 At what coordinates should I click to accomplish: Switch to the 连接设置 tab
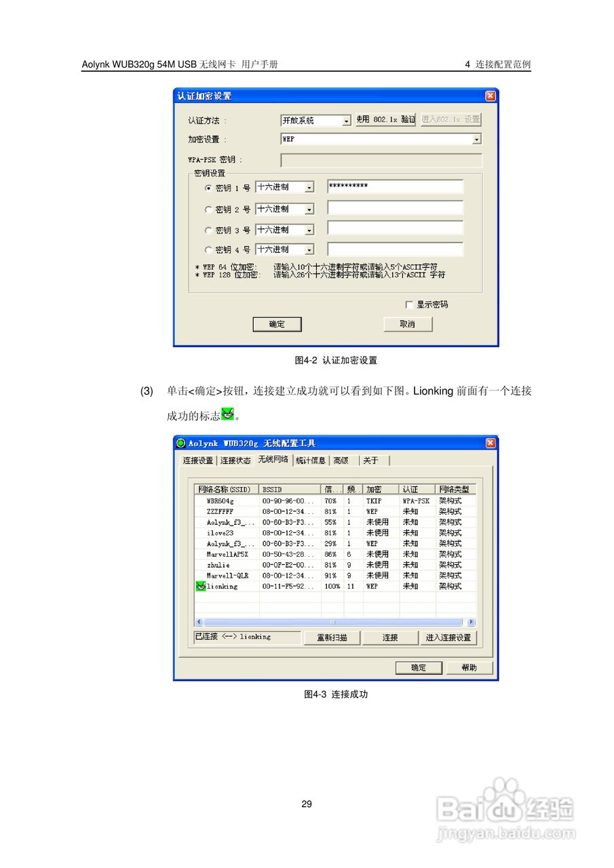tap(198, 460)
